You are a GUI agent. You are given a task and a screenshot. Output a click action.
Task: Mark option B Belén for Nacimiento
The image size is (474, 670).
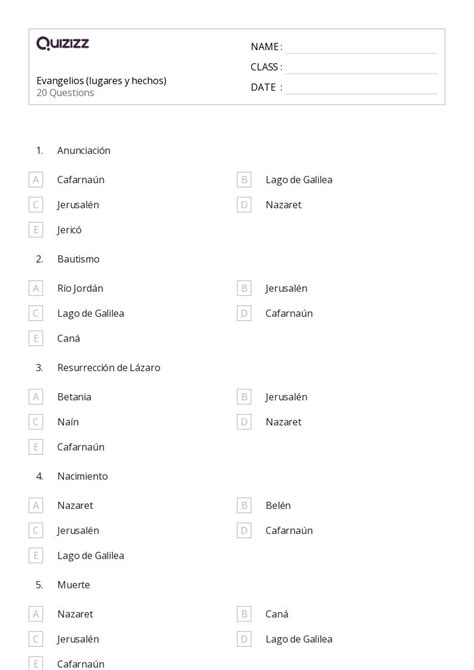click(244, 505)
